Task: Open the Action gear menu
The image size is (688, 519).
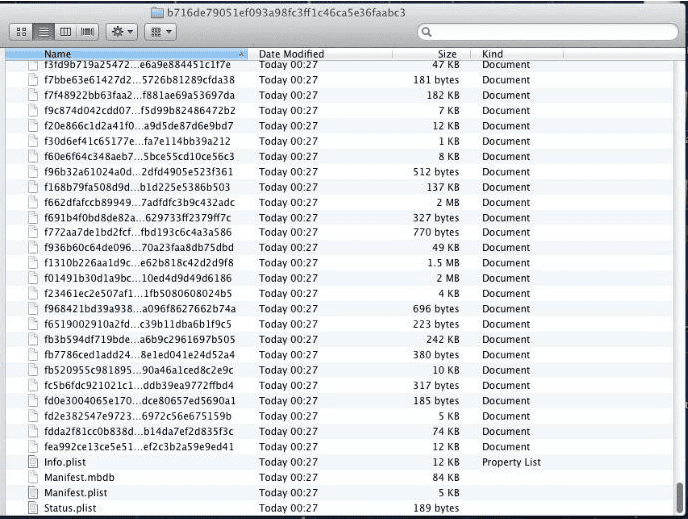Action: click(122, 32)
